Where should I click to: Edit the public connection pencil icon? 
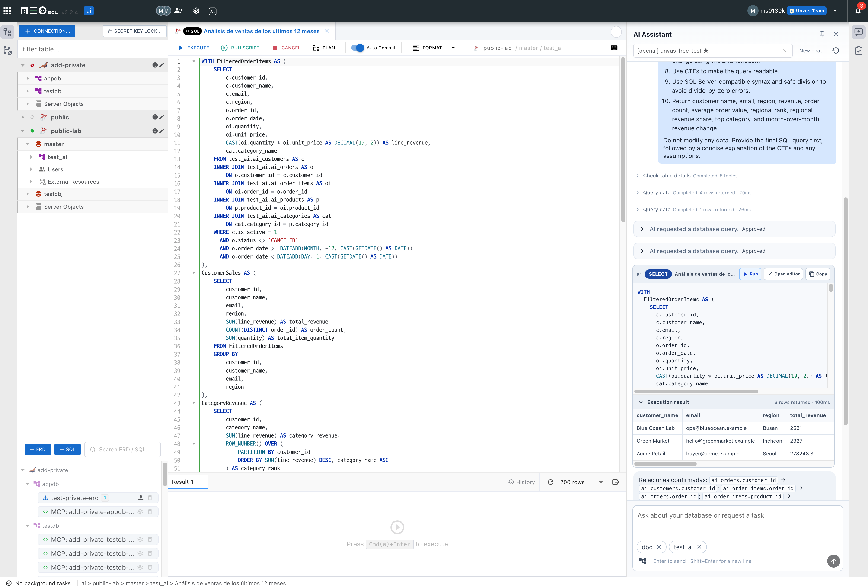click(161, 117)
